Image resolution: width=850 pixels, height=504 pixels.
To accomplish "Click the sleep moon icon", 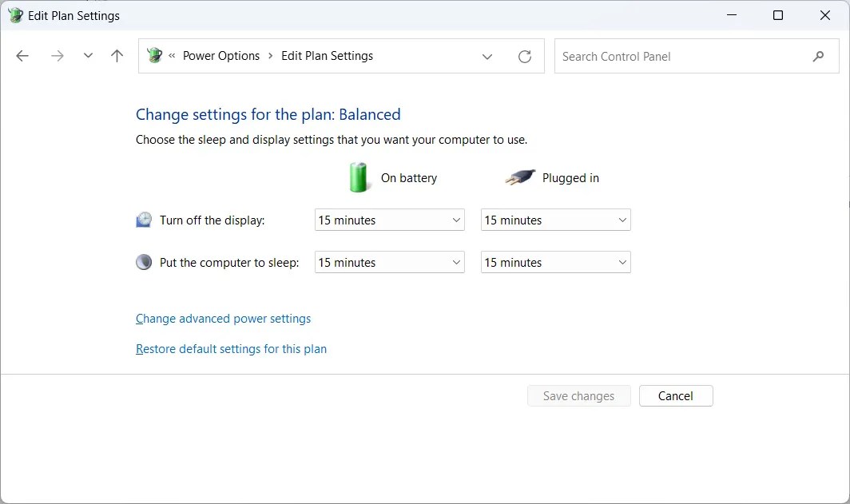I will click(144, 260).
